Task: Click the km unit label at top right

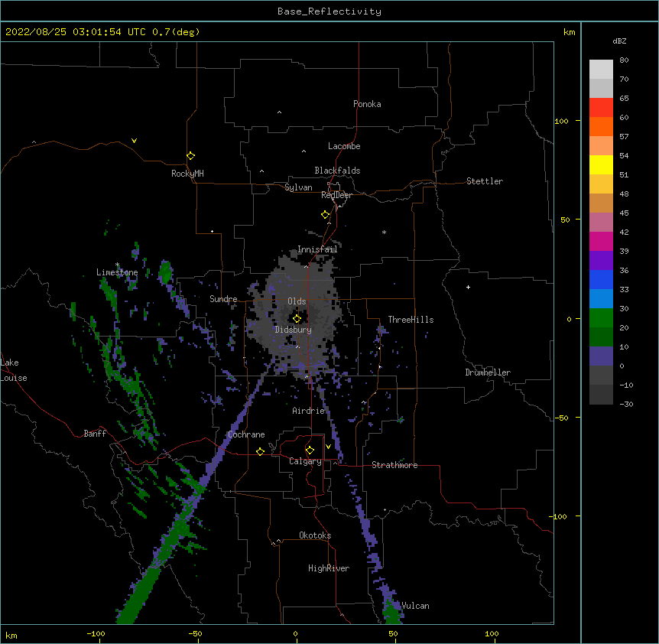Action: pyautogui.click(x=570, y=32)
